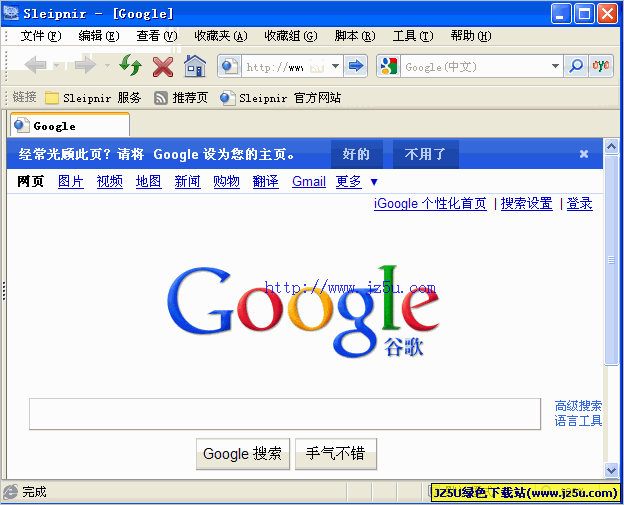Expand the address bar URL dropdown

335,66
